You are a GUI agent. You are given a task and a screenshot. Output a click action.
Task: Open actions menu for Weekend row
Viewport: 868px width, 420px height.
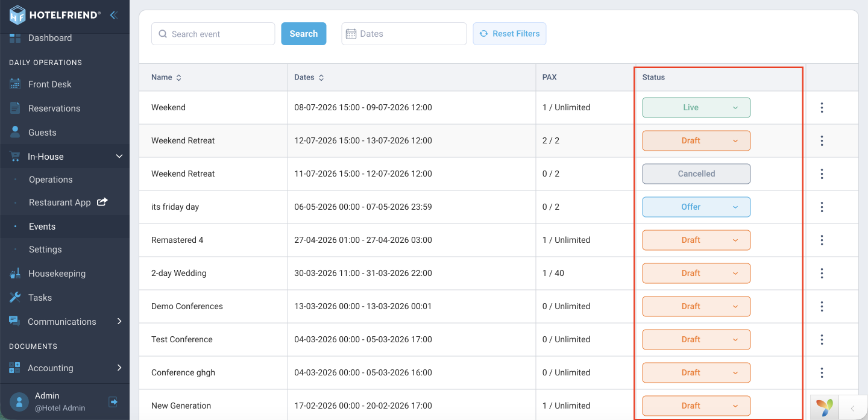pyautogui.click(x=822, y=107)
